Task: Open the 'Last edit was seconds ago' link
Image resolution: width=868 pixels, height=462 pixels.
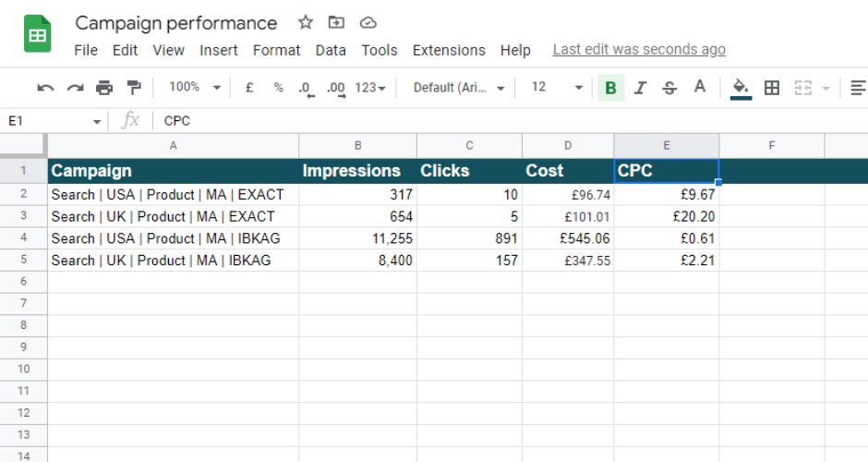Action: (x=639, y=50)
